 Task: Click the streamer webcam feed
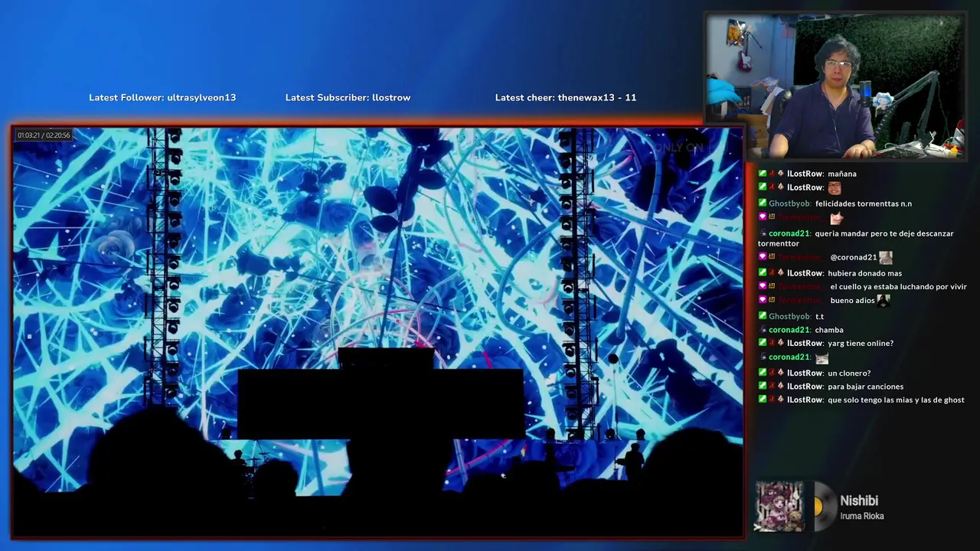coord(836,86)
